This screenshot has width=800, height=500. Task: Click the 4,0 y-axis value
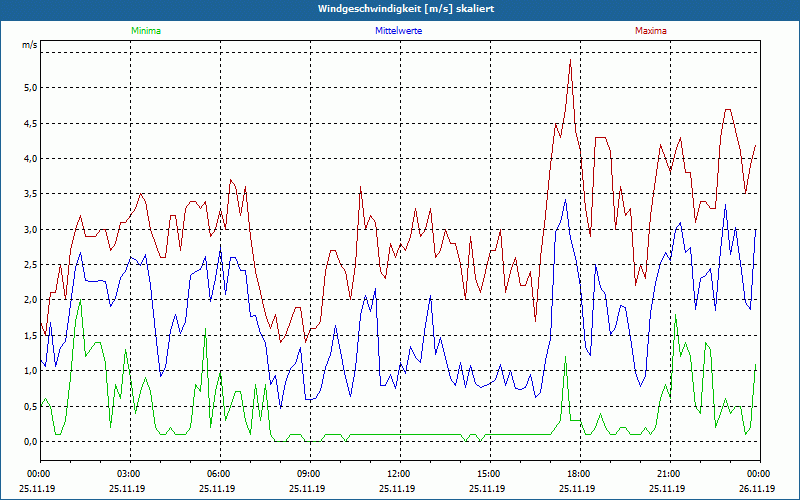click(x=31, y=159)
